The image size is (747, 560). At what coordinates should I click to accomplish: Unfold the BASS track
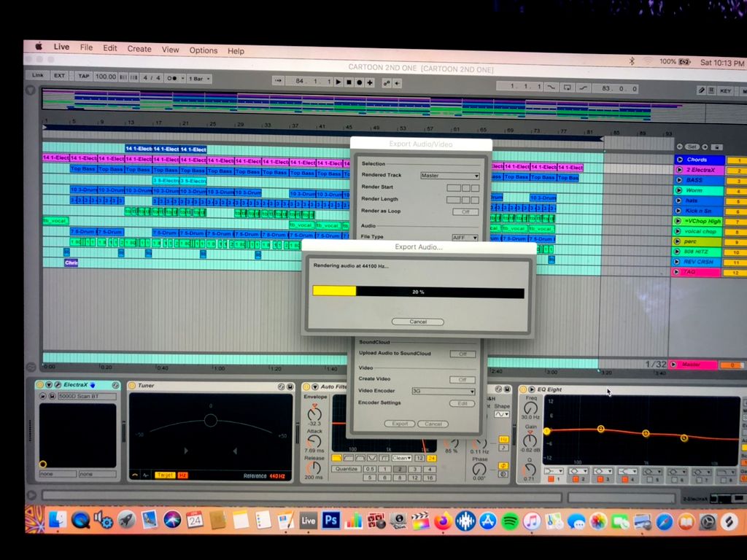coord(679,180)
